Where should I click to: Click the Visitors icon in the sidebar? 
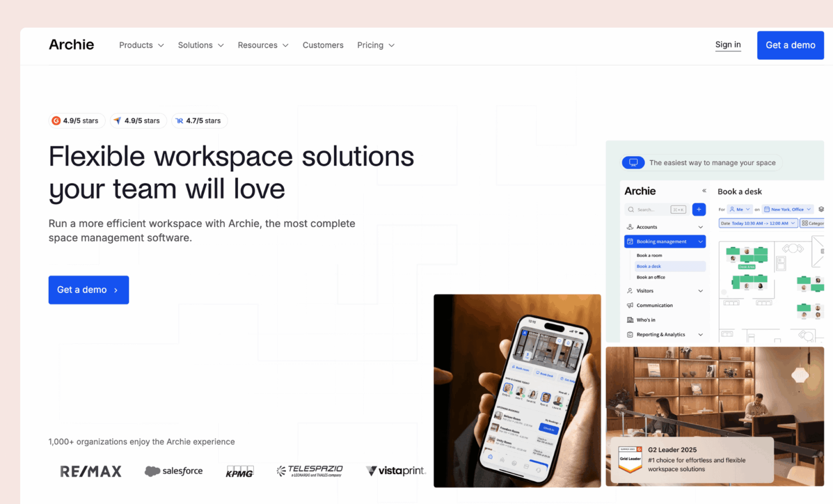(630, 291)
